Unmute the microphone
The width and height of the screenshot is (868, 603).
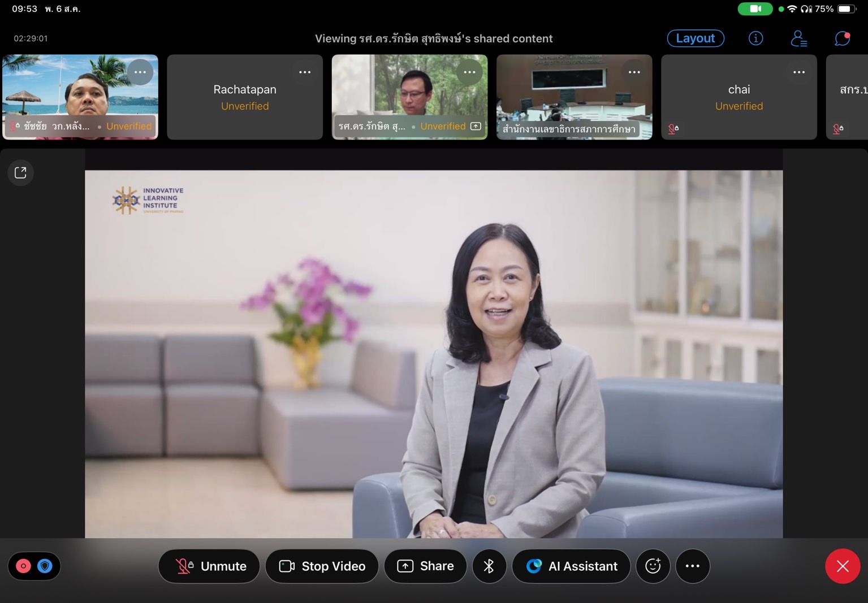(209, 566)
